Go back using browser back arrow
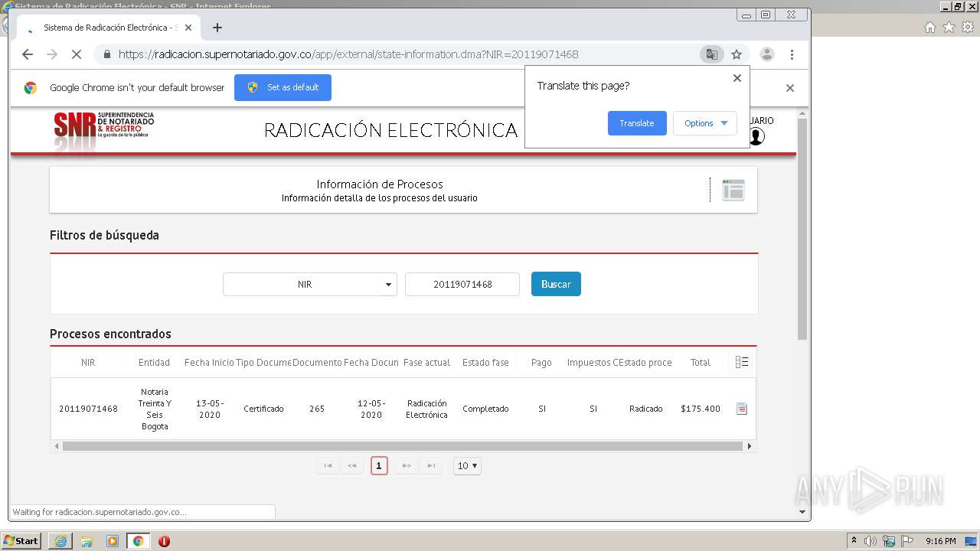The width and height of the screenshot is (980, 551). [x=28, y=54]
